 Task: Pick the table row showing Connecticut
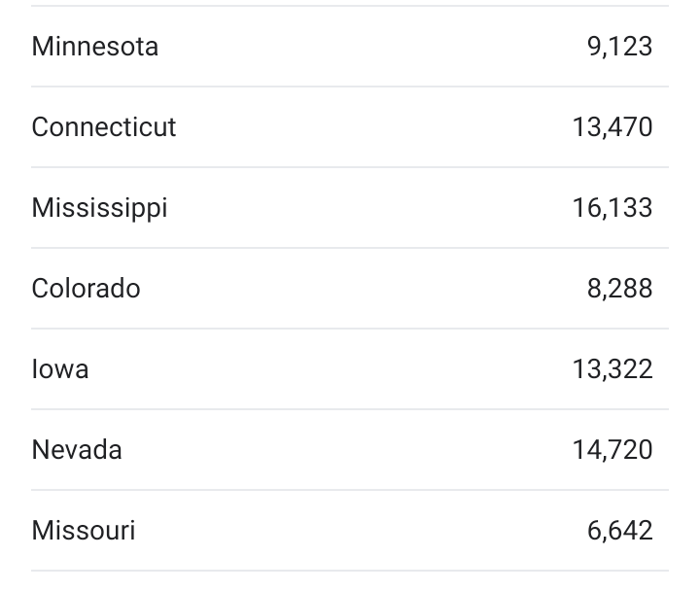pos(350,127)
